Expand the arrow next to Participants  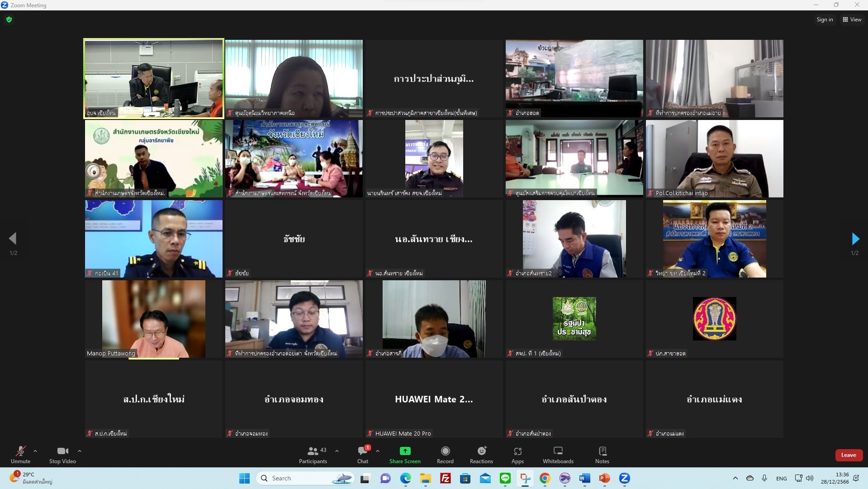pos(337,451)
